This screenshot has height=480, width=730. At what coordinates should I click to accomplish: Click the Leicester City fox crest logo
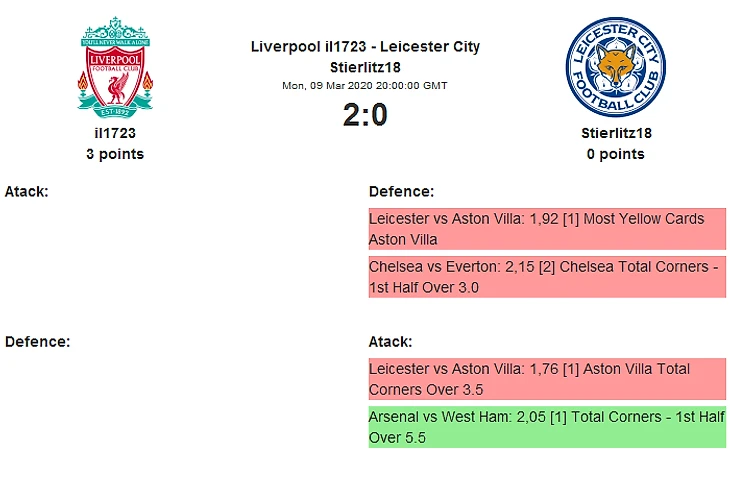click(x=615, y=67)
